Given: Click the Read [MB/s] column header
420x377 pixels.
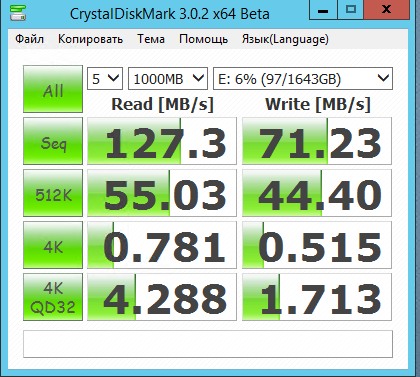Looking at the screenshot, I should tap(162, 104).
